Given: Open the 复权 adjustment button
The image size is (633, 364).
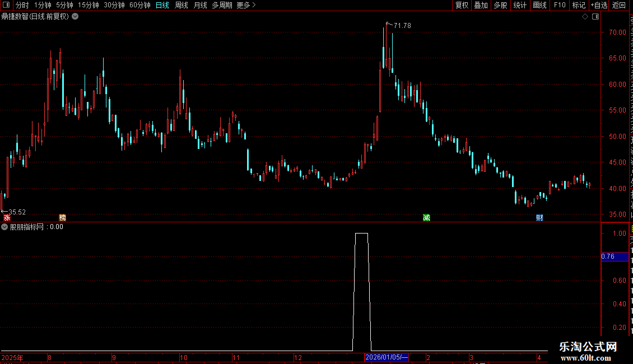Looking at the screenshot, I should click(x=462, y=5).
